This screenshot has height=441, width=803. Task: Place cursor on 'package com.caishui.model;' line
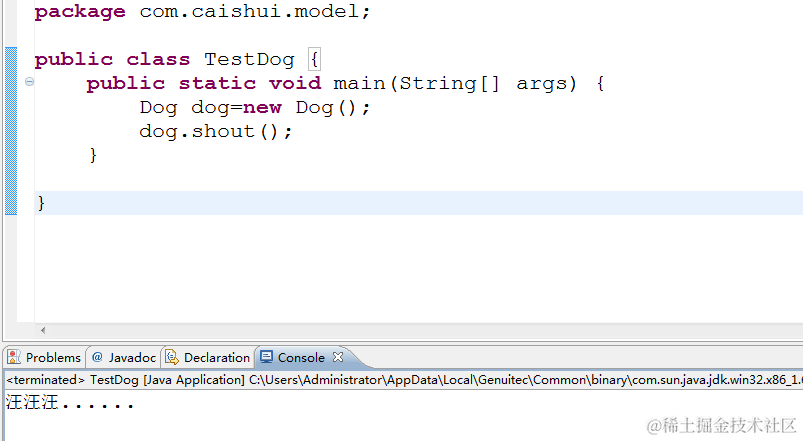coord(202,11)
